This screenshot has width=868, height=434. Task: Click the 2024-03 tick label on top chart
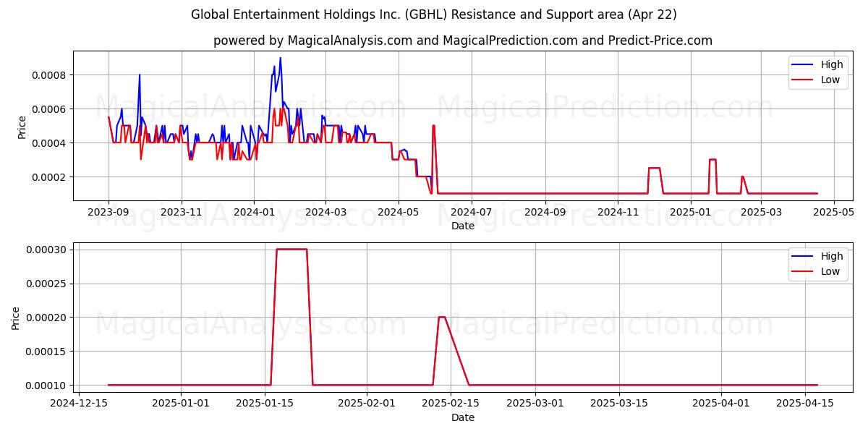(325, 212)
